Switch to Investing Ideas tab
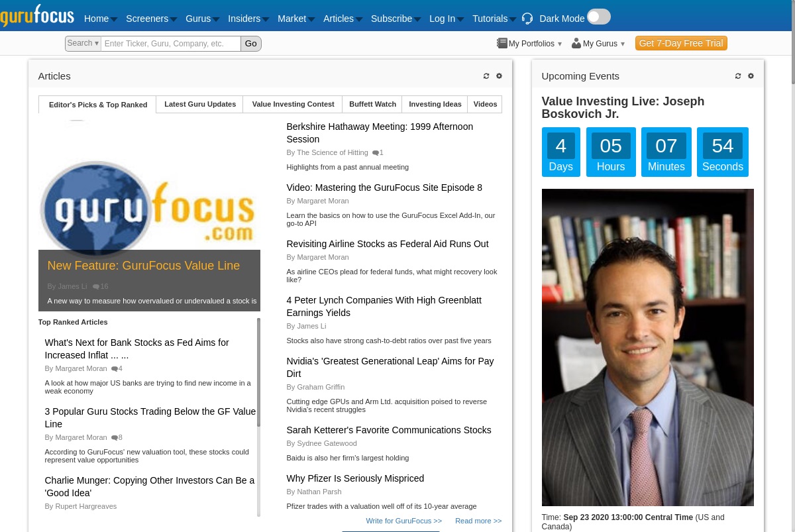The width and height of the screenshot is (795, 532). tap(435, 104)
